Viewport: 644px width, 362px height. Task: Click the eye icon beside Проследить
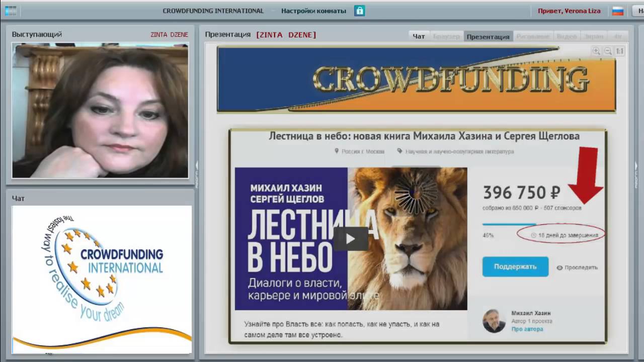pos(559,267)
